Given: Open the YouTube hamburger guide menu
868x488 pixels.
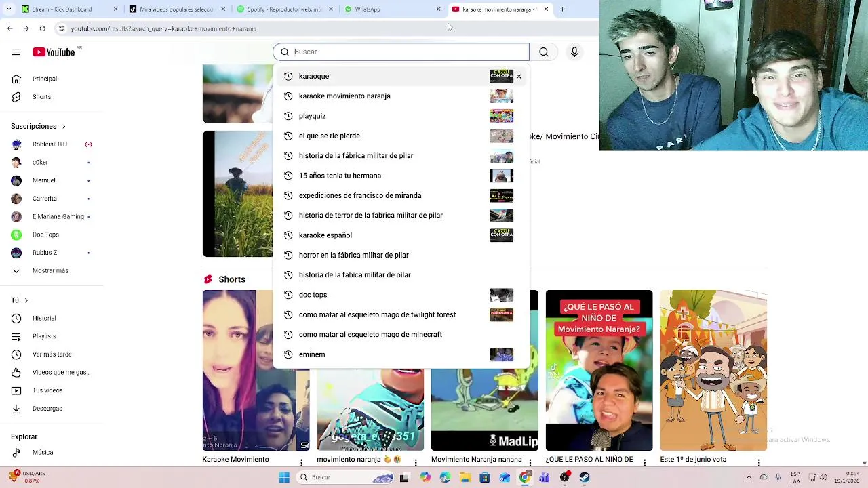Looking at the screenshot, I should pyautogui.click(x=16, y=52).
